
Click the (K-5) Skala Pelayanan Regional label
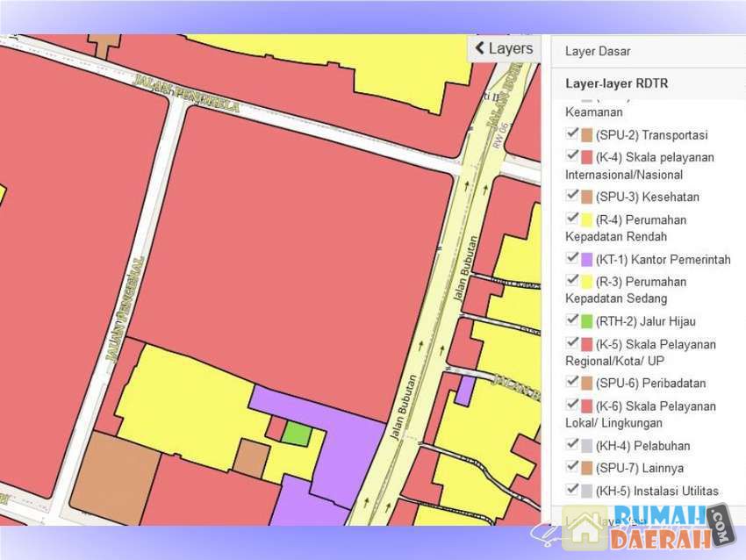(x=655, y=344)
